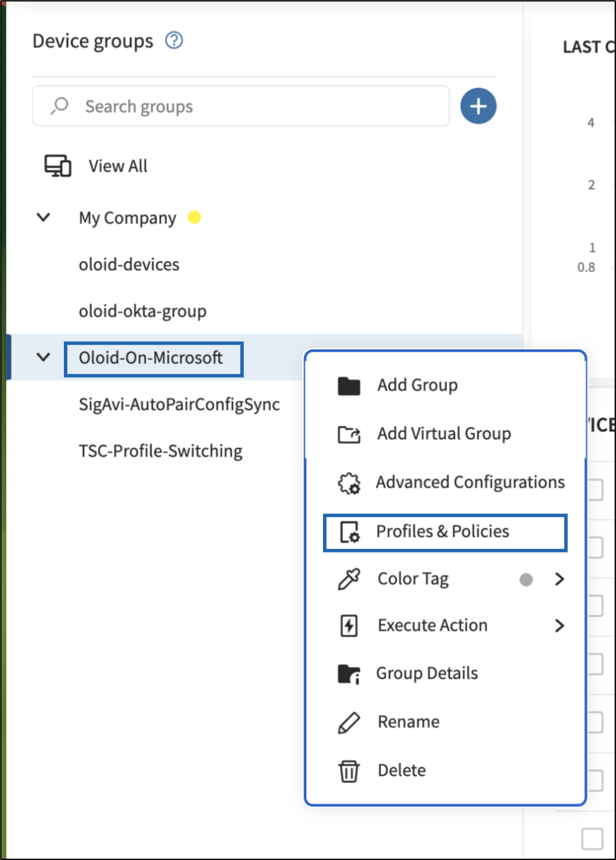This screenshot has height=860, width=616.
Task: Expand the Color Tag submenu arrow
Action: (559, 579)
